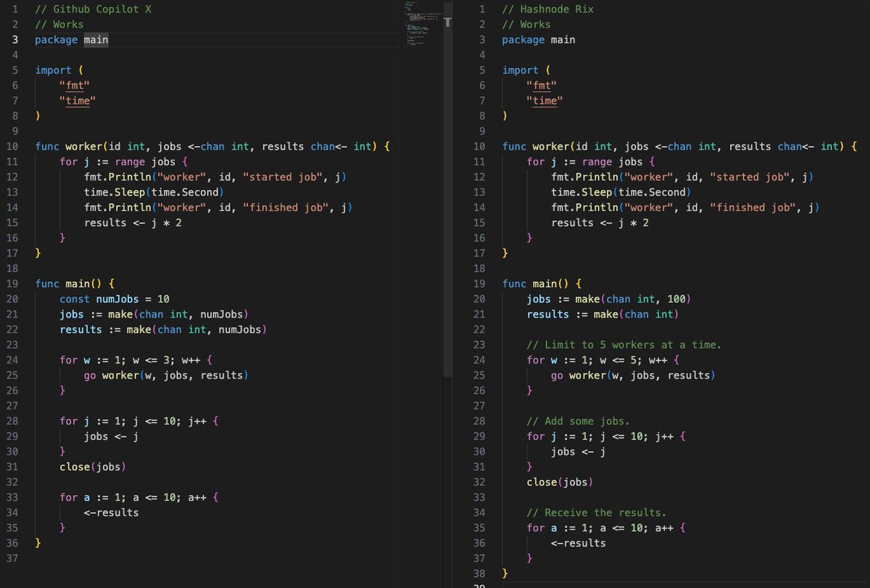Viewport: 870px width, 588px height.
Task: Click the "fmt" import in the Copilot X editor
Action: [75, 86]
